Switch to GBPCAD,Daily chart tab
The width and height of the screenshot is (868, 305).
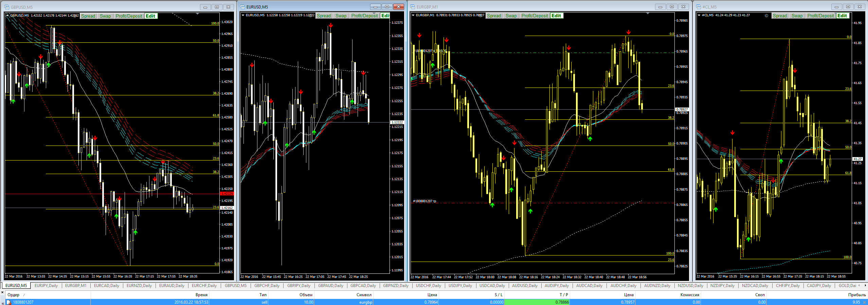point(363,285)
